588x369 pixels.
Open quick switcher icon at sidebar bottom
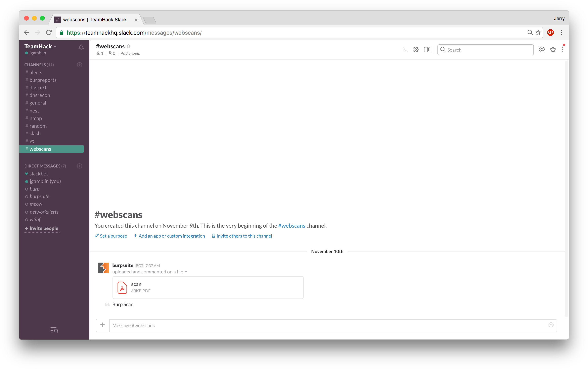pyautogui.click(x=54, y=330)
